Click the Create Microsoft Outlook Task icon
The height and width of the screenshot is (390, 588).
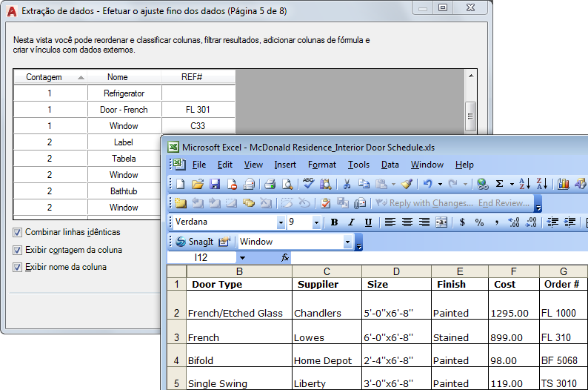click(x=326, y=203)
